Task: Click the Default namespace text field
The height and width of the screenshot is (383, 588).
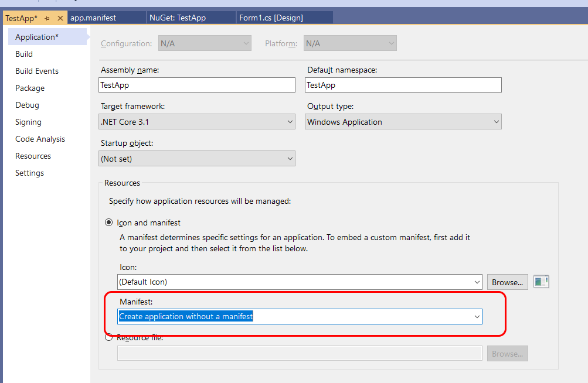Action: [x=403, y=85]
